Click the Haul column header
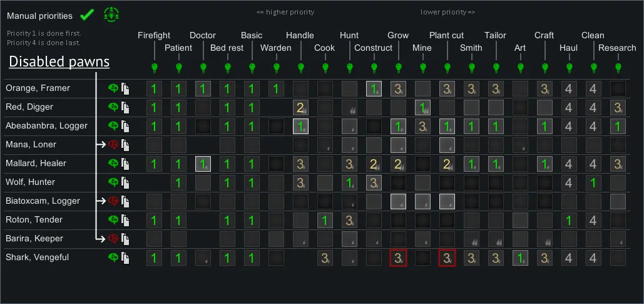This screenshot has width=644, height=304. coord(568,48)
